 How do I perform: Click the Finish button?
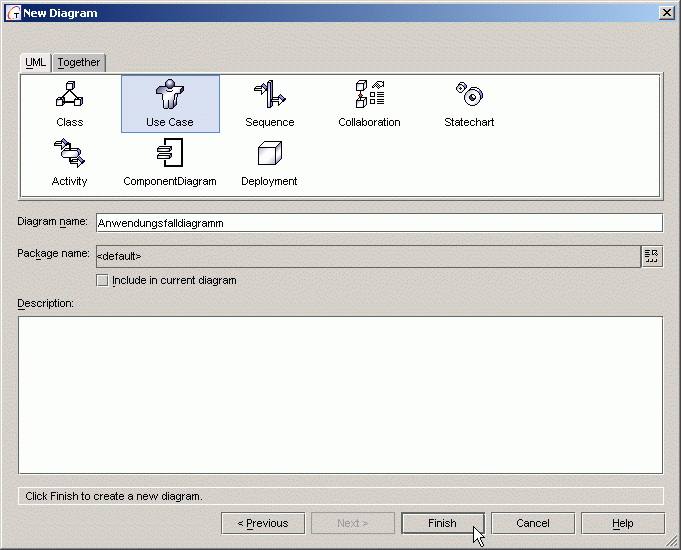(x=442, y=523)
